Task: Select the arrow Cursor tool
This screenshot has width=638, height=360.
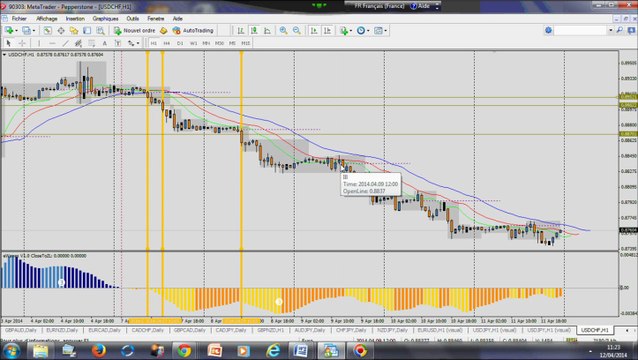Action: point(9,43)
